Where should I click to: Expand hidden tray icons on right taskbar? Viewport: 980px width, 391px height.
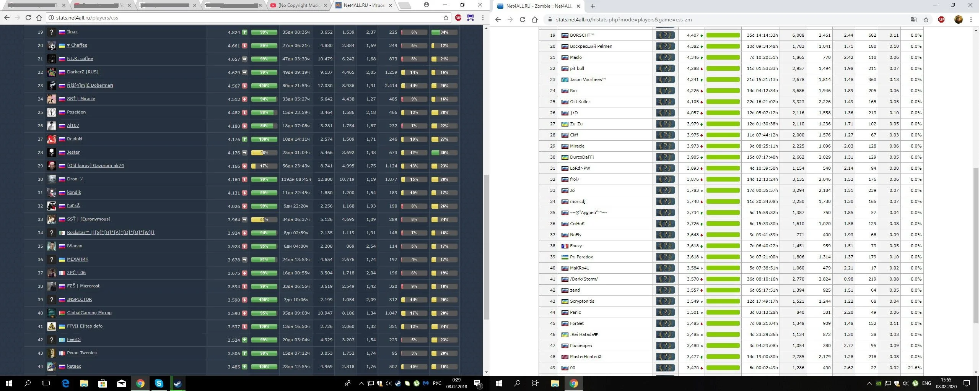pyautogui.click(x=869, y=383)
